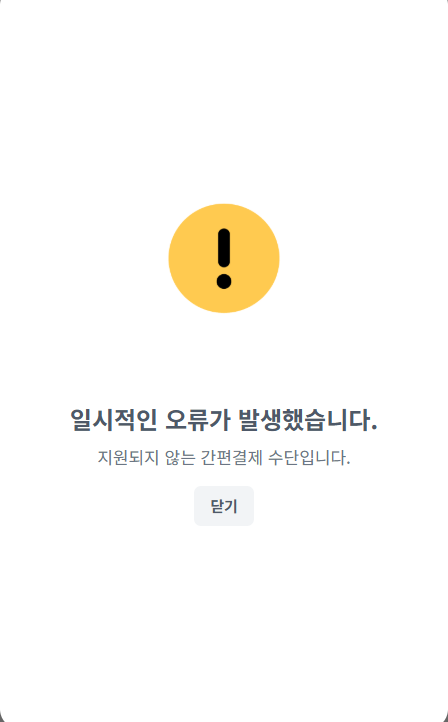Screen dimensions: 448x722
Task: Click the text 지원되지 않는 간편결제 수단입니다.
Action: pyautogui.click(x=224, y=457)
